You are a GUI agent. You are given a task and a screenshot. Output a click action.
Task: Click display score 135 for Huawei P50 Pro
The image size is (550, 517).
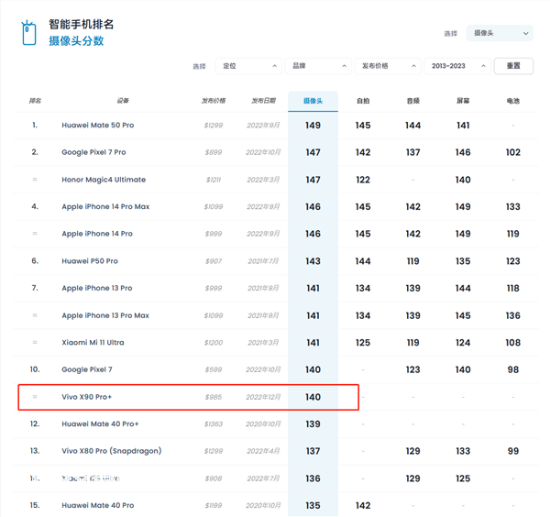click(x=463, y=261)
